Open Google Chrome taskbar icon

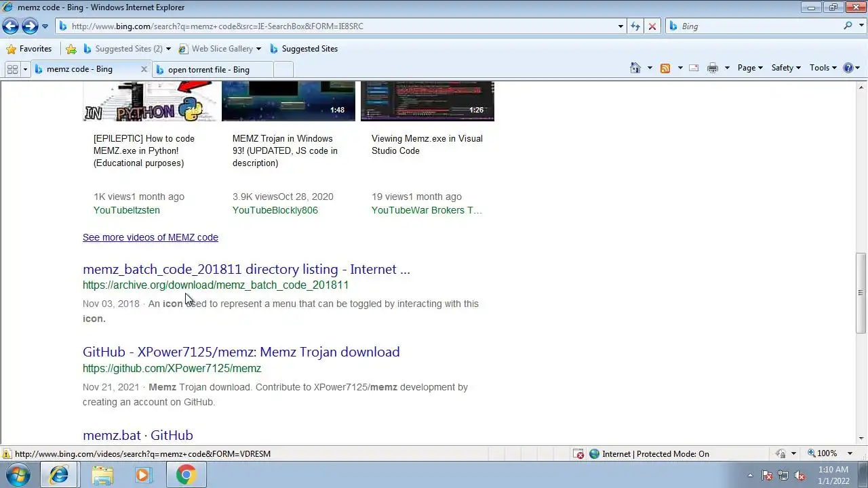tap(186, 475)
